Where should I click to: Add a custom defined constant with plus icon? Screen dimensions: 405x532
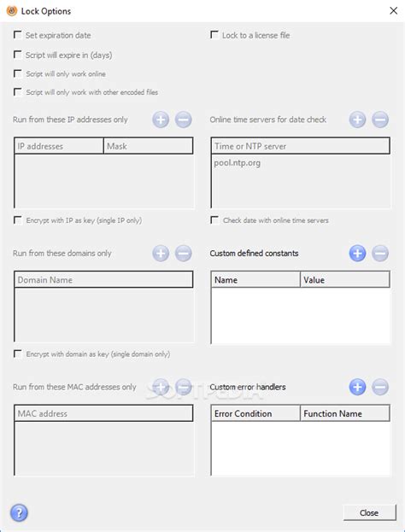point(357,254)
